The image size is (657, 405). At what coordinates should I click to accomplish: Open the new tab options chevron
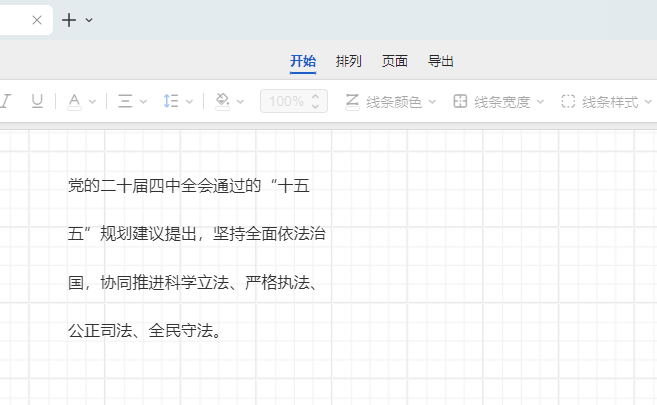[89, 20]
